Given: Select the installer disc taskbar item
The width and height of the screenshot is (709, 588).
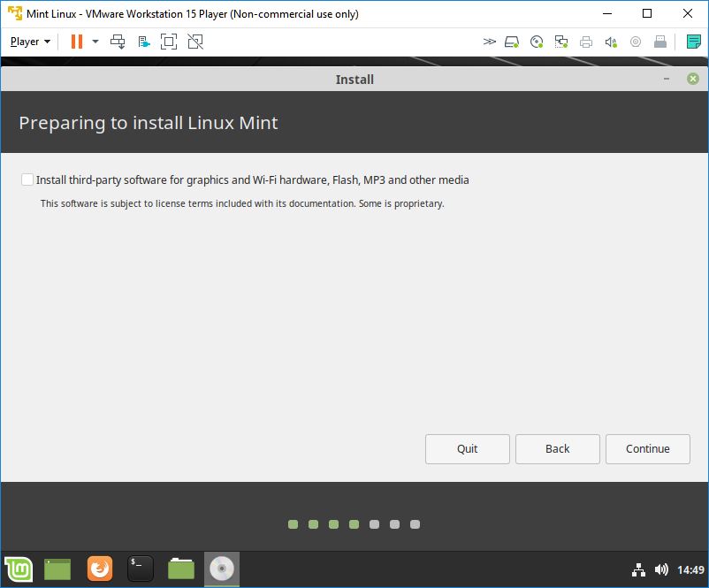Looking at the screenshot, I should pyautogui.click(x=222, y=569).
